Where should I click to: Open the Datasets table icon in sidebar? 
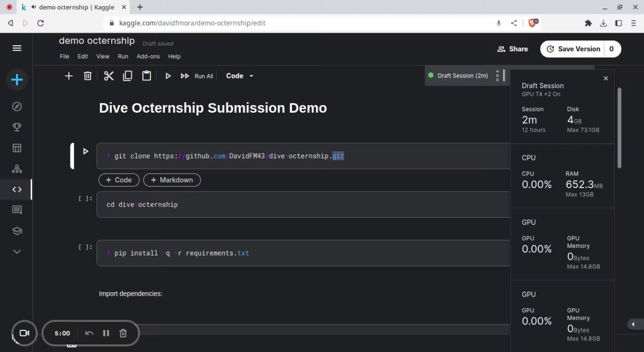tap(17, 148)
